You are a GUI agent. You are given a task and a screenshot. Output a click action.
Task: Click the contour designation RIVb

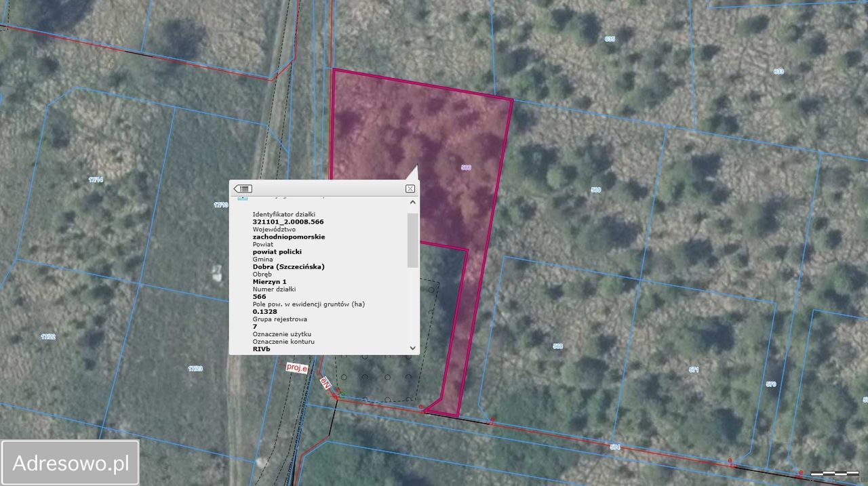(x=262, y=349)
